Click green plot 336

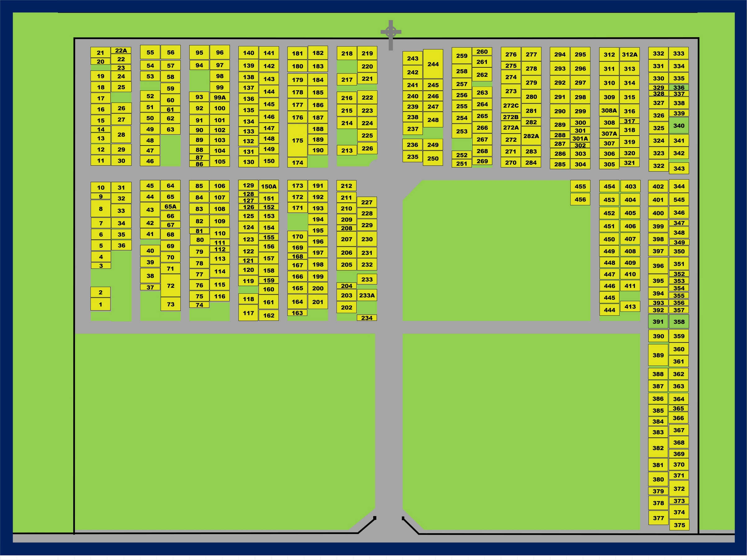pyautogui.click(x=678, y=87)
